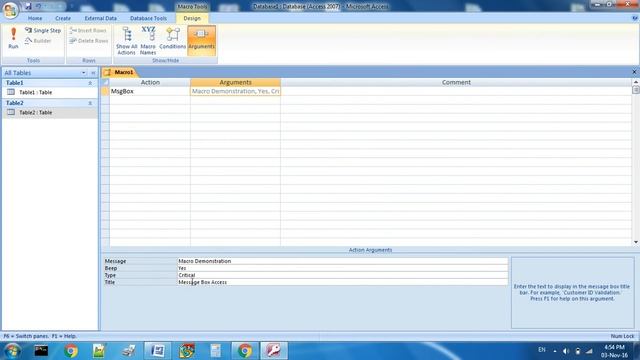Open the Home ribbon tab
The height and width of the screenshot is (360, 640).
[x=35, y=18]
